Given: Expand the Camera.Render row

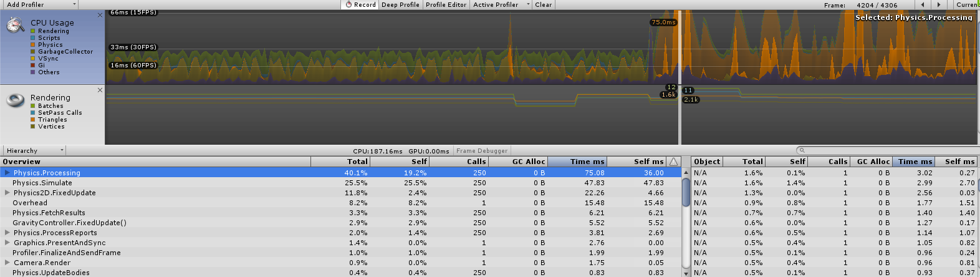Looking at the screenshot, I should tap(7, 263).
